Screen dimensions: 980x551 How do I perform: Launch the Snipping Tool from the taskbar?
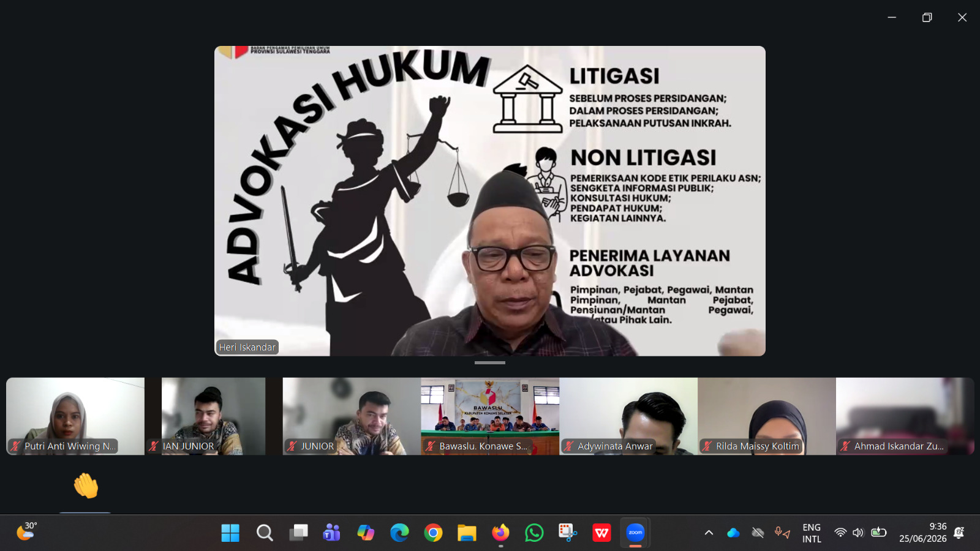pyautogui.click(x=568, y=533)
